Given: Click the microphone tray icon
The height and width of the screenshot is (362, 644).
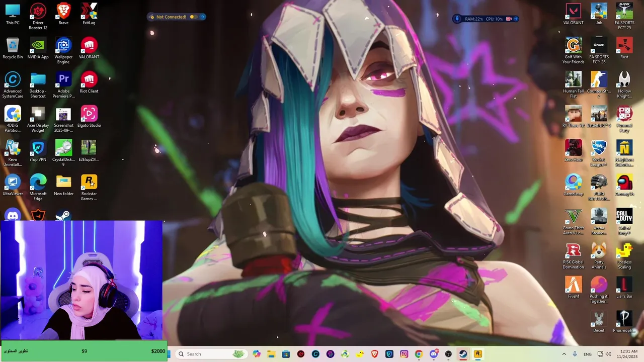Looking at the screenshot, I should click(x=575, y=354).
